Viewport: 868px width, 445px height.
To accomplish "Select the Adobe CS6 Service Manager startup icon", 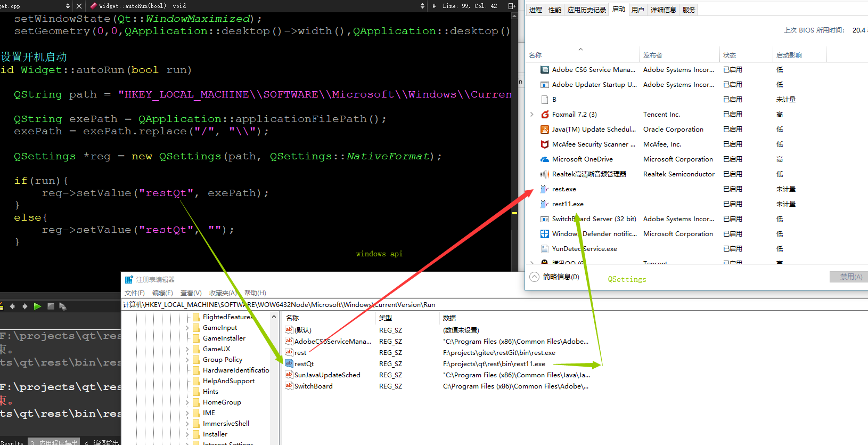I will [545, 70].
